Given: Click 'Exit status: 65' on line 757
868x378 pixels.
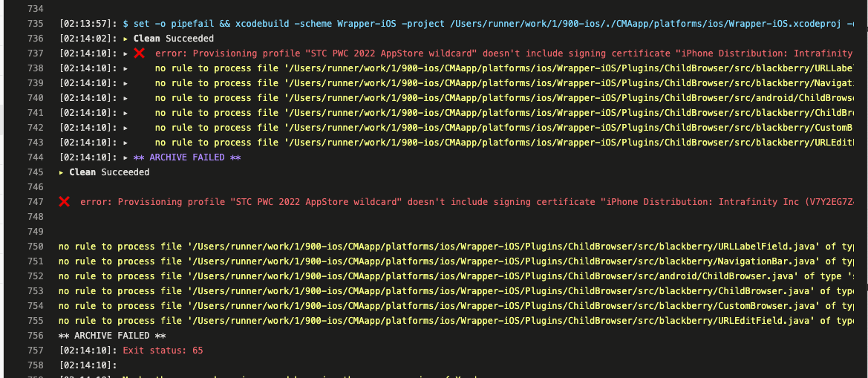Looking at the screenshot, I should pos(163,351).
